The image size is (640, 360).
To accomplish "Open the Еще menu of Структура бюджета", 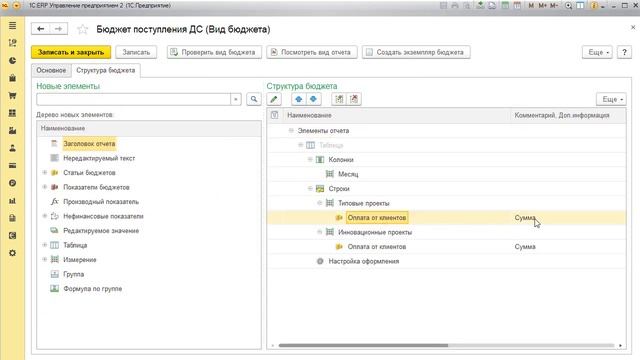I will click(611, 99).
